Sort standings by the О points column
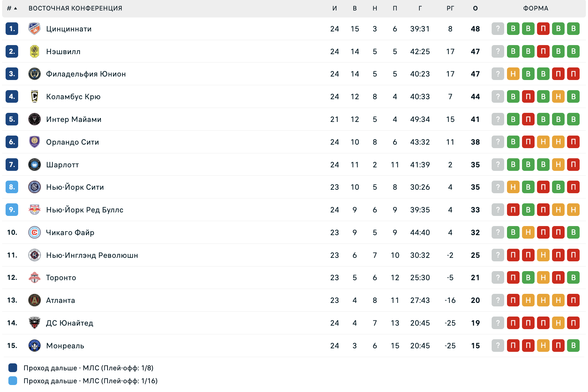This screenshot has height=392, width=588. click(475, 8)
